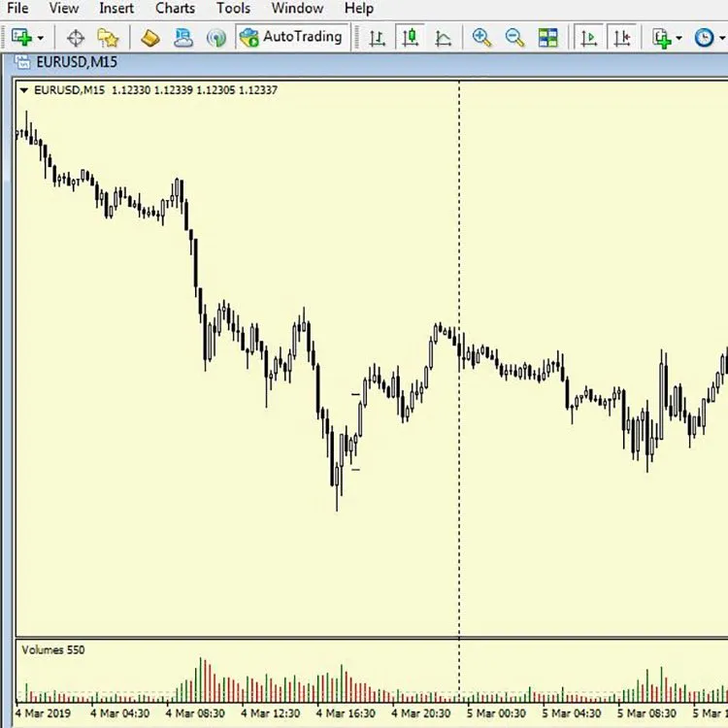Click the New Chart toolbar icon
Image resolution: width=728 pixels, height=728 pixels.
[x=20, y=38]
